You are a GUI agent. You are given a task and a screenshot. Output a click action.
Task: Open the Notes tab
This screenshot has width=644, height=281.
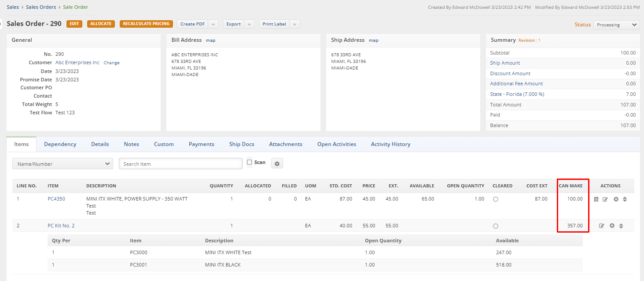tap(131, 144)
